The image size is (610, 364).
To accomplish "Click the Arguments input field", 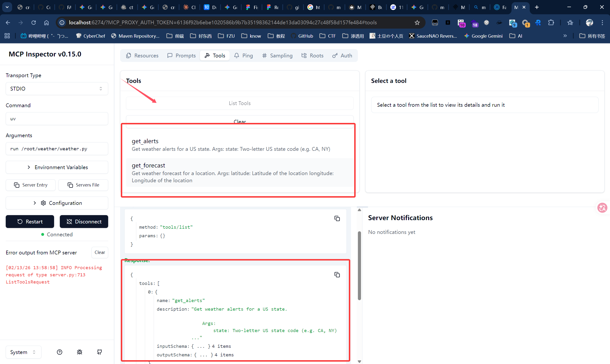I will (x=57, y=149).
